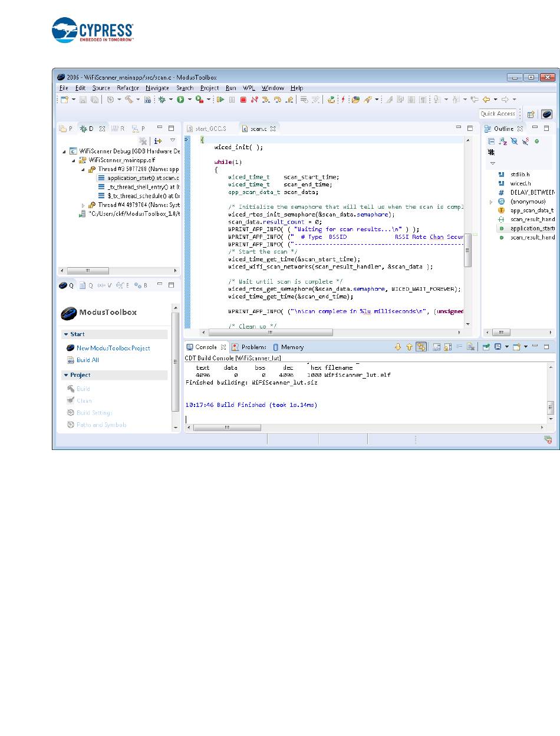560x736 pixels.
Task: Toggle the Outline Group Includes hash icon
Action: click(x=491, y=152)
